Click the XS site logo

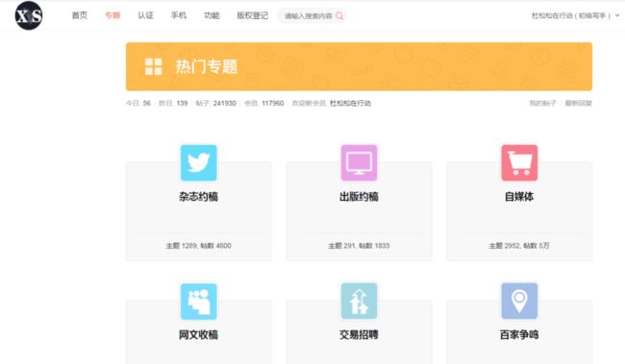[29, 15]
